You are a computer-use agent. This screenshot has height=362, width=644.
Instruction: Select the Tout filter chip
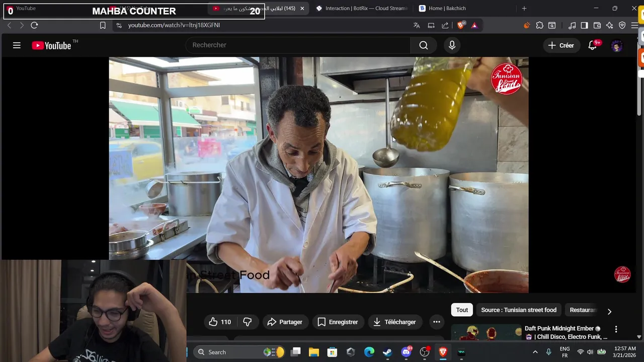point(462,310)
